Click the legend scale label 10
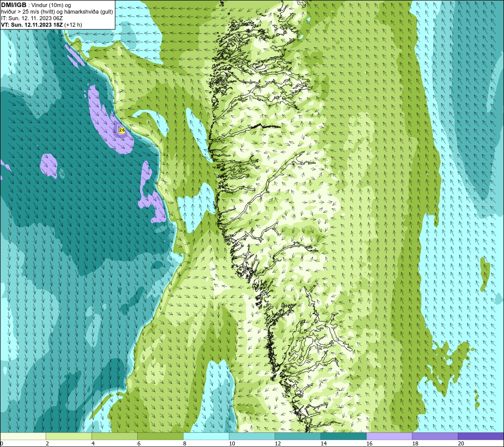The image size is (504, 447). 232,443
